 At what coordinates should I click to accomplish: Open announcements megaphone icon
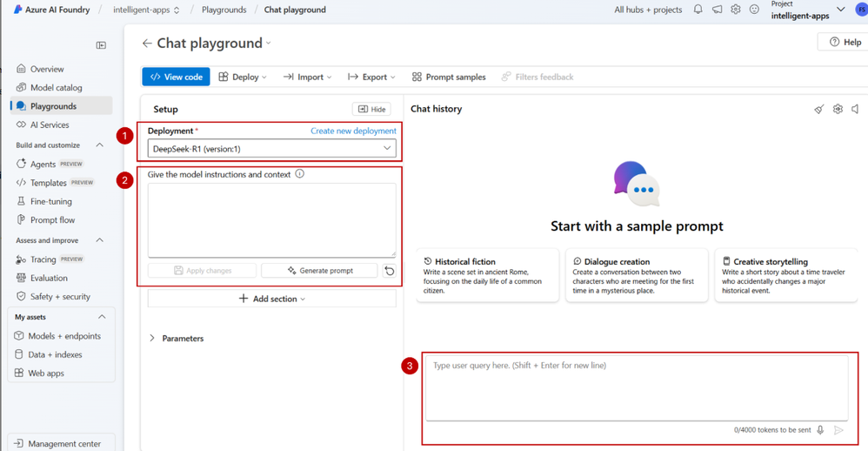pos(717,10)
